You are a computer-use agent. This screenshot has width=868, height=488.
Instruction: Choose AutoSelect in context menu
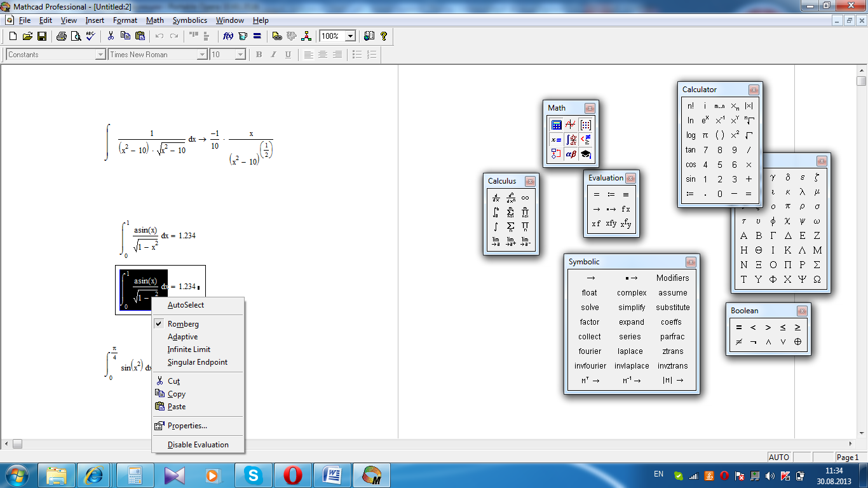tap(198, 305)
